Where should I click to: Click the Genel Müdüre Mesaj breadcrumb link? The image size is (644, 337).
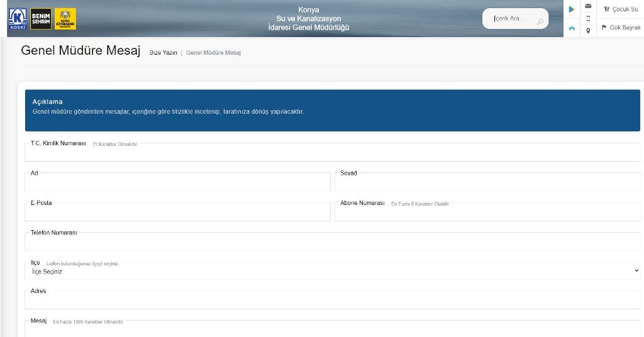coord(213,53)
